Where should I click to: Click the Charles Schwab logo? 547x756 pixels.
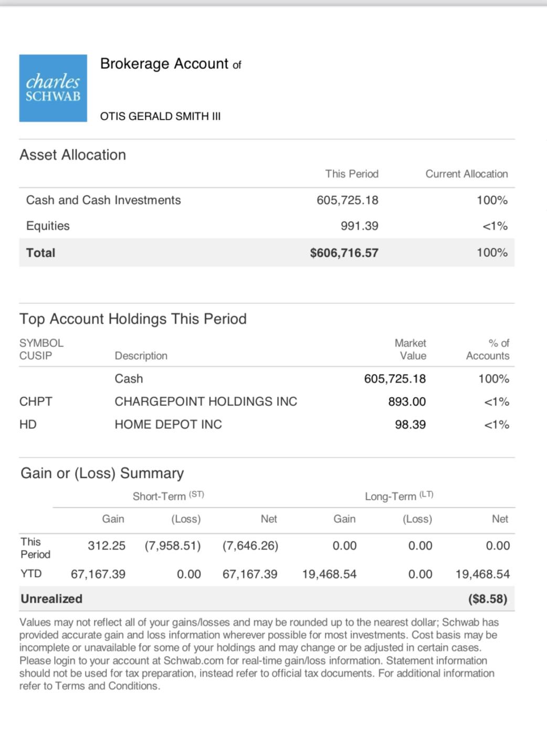(x=53, y=88)
